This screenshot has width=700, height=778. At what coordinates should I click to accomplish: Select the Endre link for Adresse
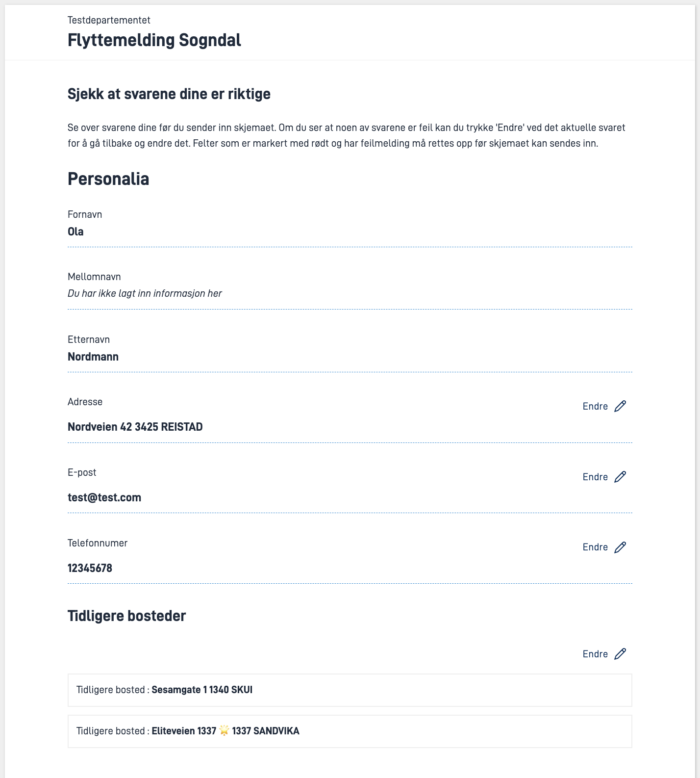coord(595,406)
